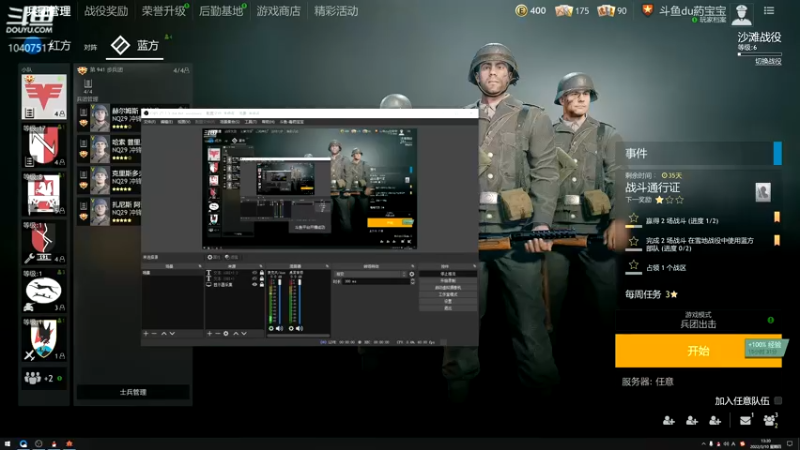
Task: Move selected source down in OBS Sources panel
Action: pos(244,333)
